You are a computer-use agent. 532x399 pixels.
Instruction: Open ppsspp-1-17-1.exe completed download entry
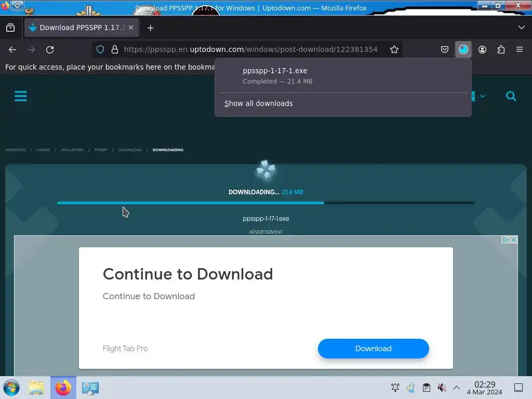(343, 76)
